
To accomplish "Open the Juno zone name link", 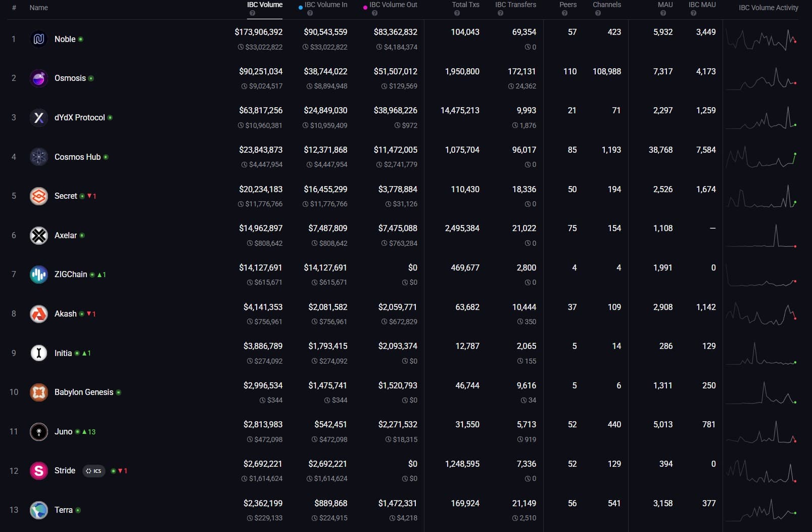I will tap(63, 431).
